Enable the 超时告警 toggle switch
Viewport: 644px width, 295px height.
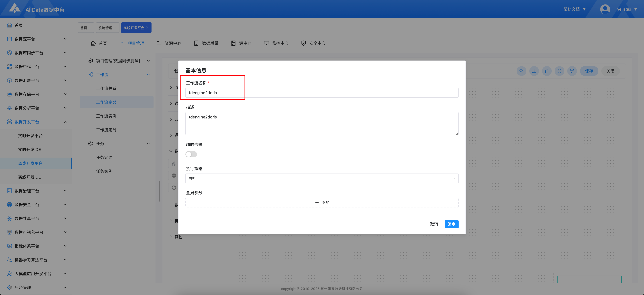[x=191, y=154]
